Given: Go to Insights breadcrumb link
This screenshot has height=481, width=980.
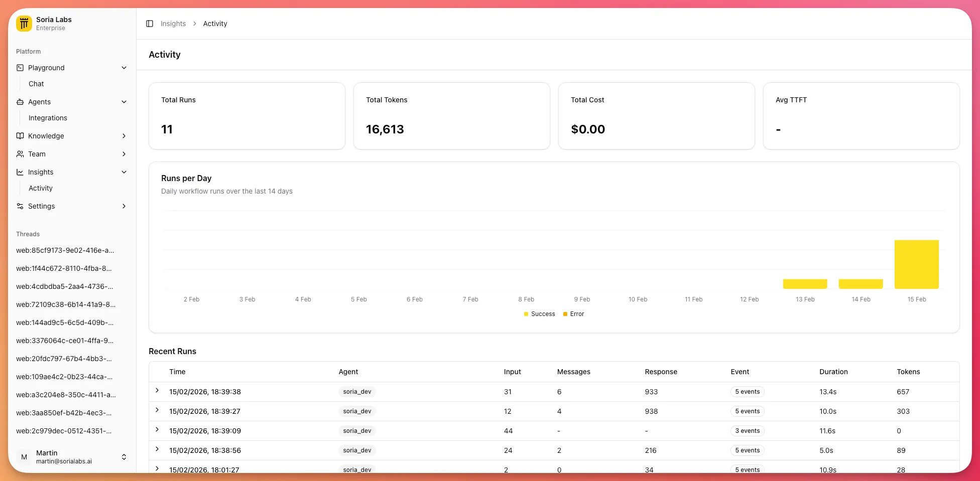Looking at the screenshot, I should pos(173,24).
